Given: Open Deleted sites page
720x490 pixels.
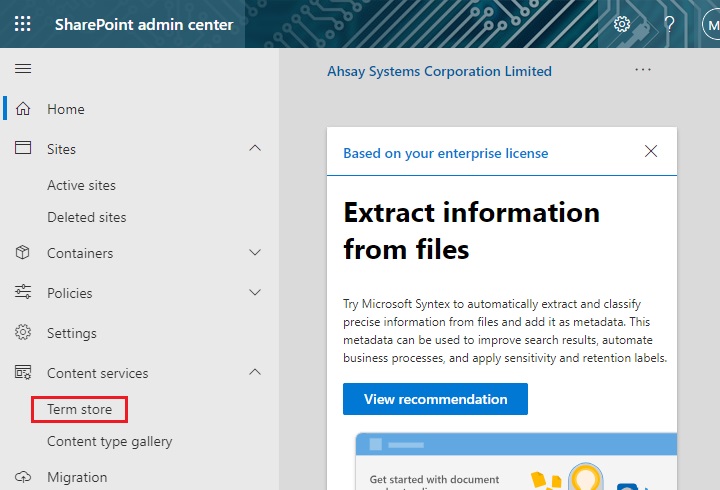Looking at the screenshot, I should point(86,217).
